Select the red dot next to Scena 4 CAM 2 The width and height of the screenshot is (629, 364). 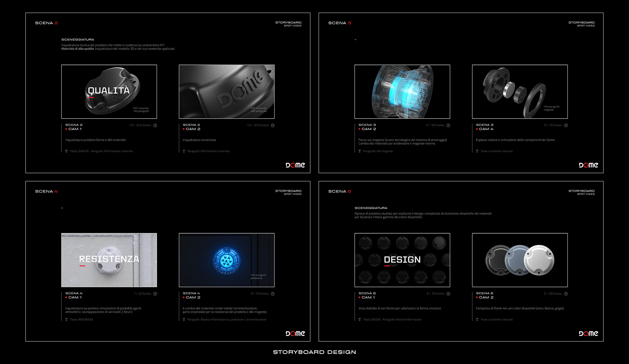pos(183,297)
